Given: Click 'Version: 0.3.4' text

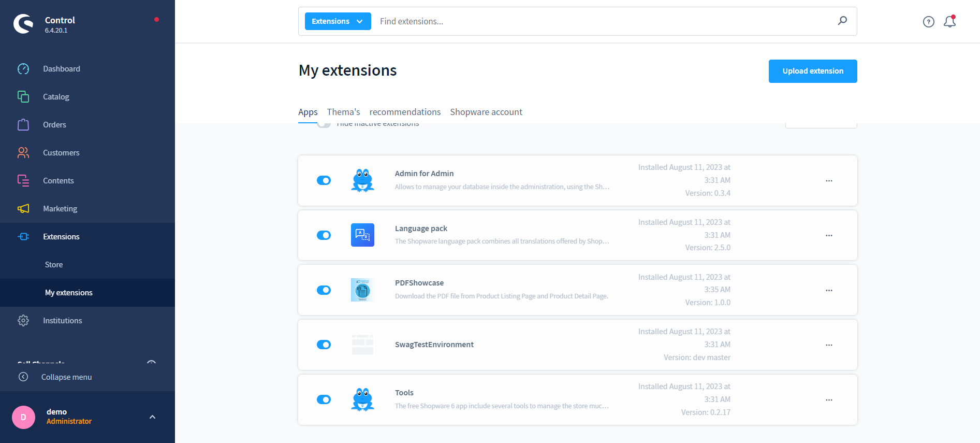Looking at the screenshot, I should pyautogui.click(x=708, y=193).
